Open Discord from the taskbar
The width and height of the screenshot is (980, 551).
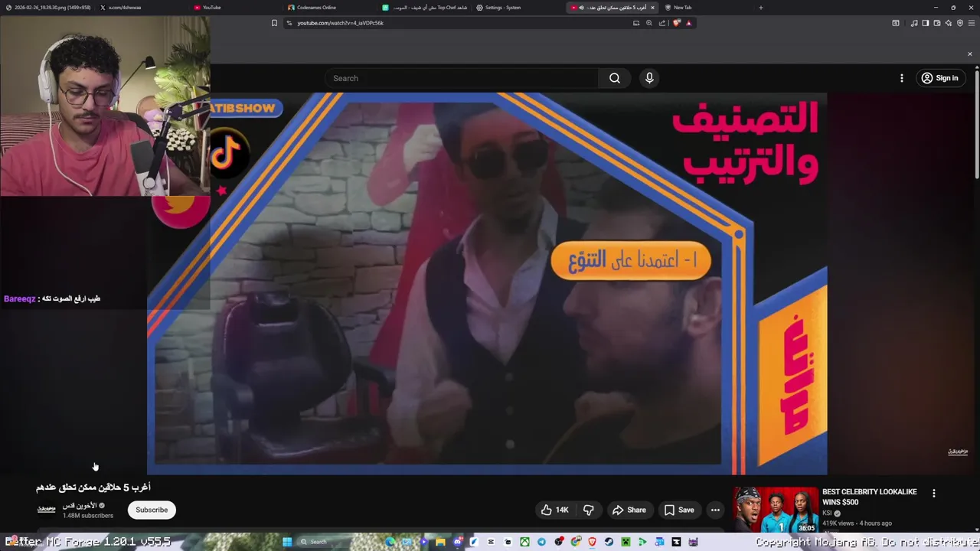pos(457,542)
